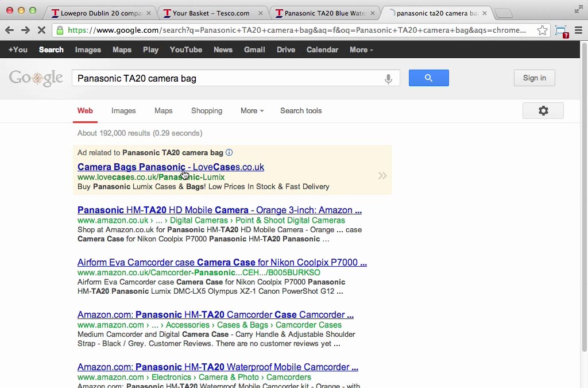Bookmark page with the star icon
The width and height of the screenshot is (588, 388).
[x=542, y=30]
